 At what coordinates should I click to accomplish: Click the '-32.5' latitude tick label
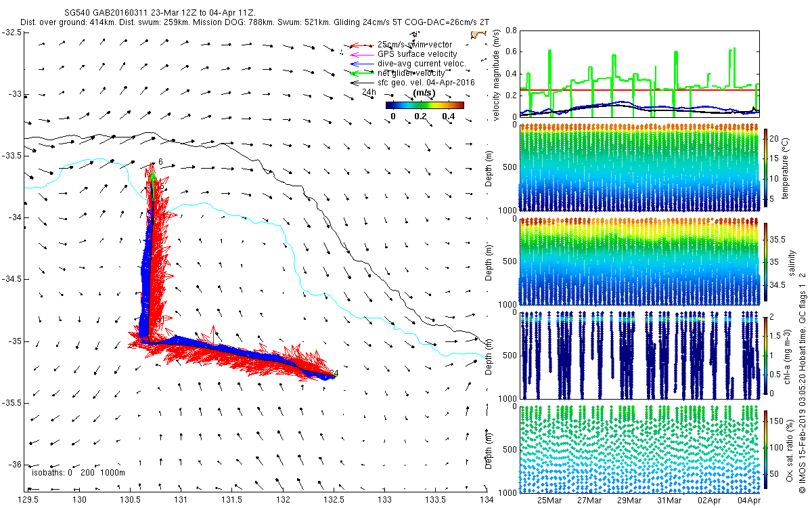pos(12,32)
